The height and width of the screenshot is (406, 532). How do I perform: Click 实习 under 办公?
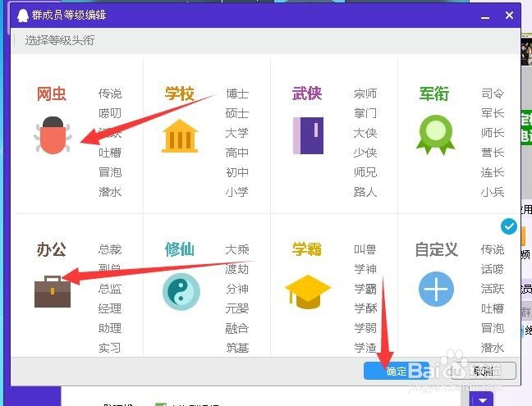point(110,348)
